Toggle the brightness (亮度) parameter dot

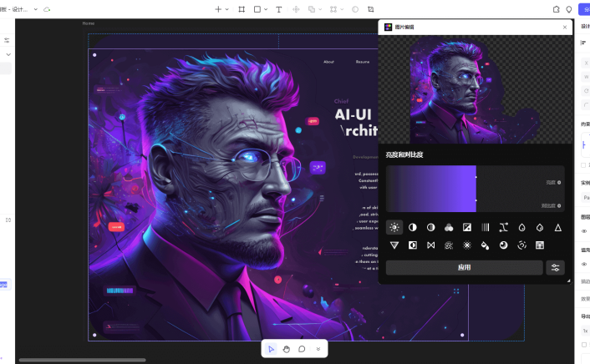click(x=559, y=182)
